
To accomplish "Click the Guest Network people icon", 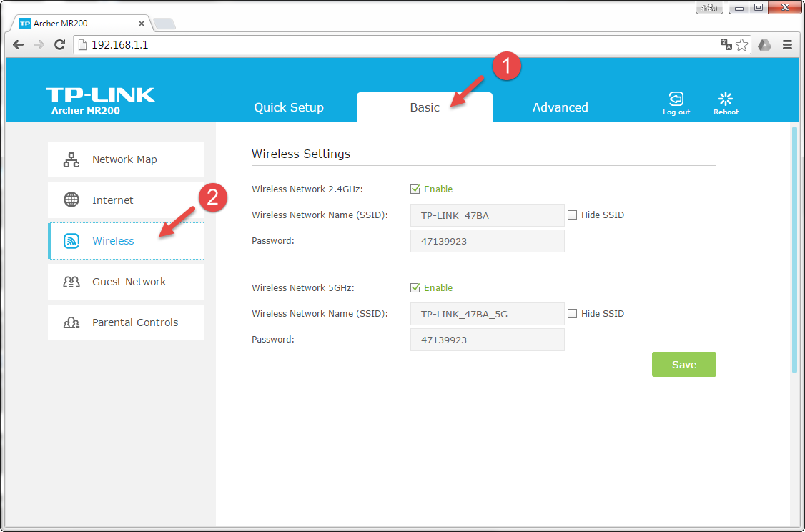I will (71, 282).
